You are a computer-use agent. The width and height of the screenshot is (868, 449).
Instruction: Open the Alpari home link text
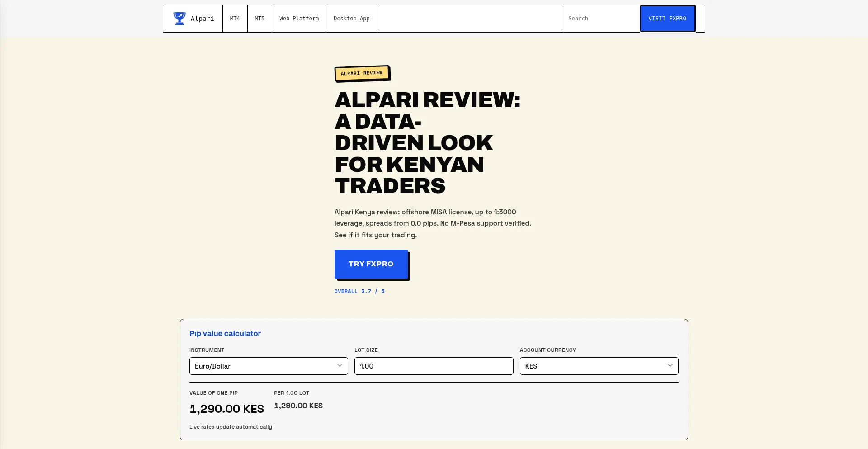click(202, 19)
